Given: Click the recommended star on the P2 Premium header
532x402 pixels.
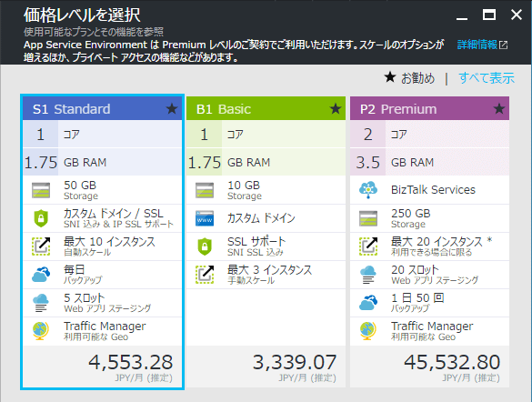Looking at the screenshot, I should (499, 109).
